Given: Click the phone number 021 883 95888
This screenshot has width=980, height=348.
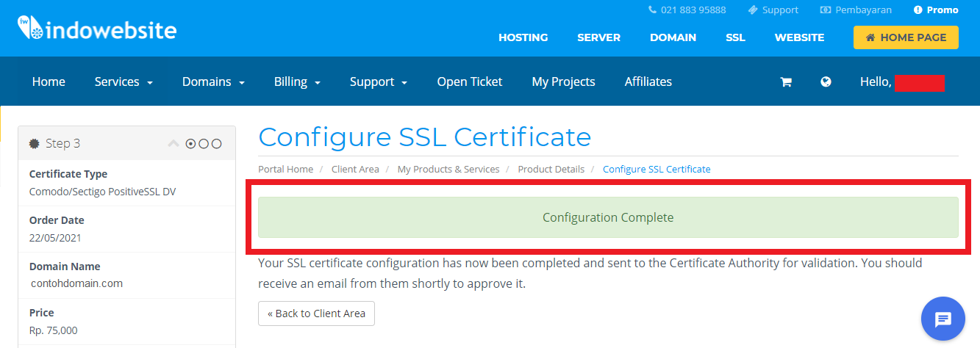Looking at the screenshot, I should pos(687,10).
